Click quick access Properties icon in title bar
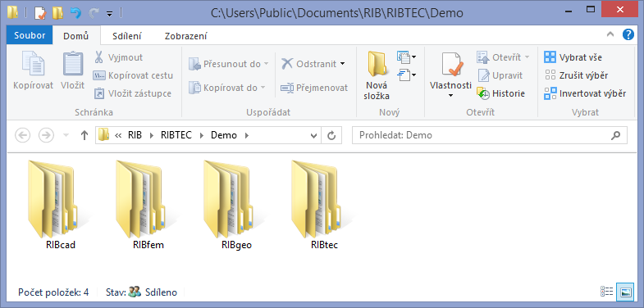644x308 pixels. 40,13
